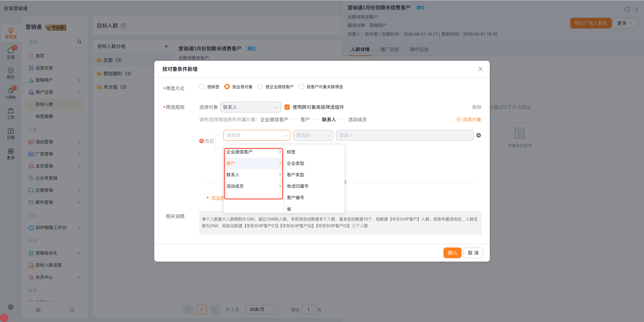The image size is (644, 322).
Task: Select 按业务对象 filter method radio
Action: coord(227,87)
